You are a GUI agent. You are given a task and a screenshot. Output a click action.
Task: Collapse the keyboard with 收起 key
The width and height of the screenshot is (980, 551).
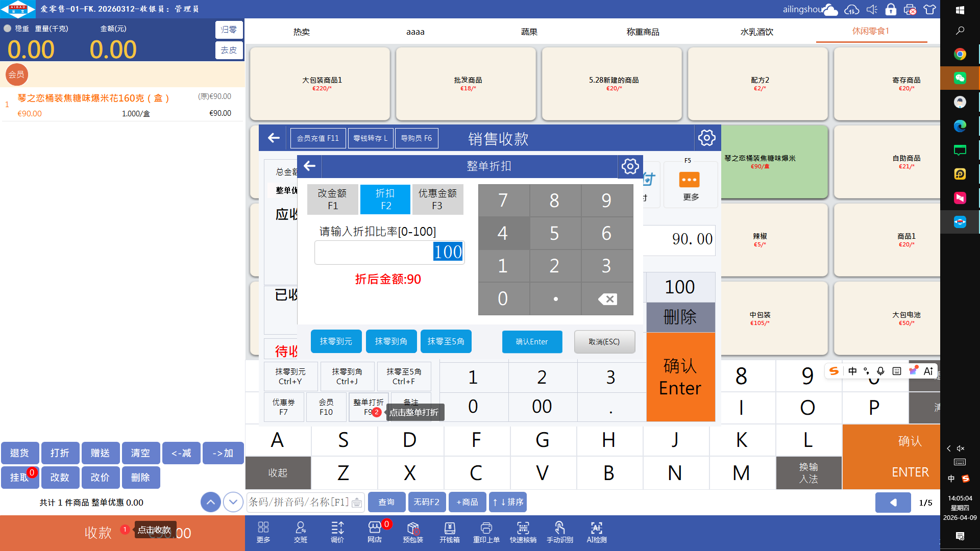[278, 473]
